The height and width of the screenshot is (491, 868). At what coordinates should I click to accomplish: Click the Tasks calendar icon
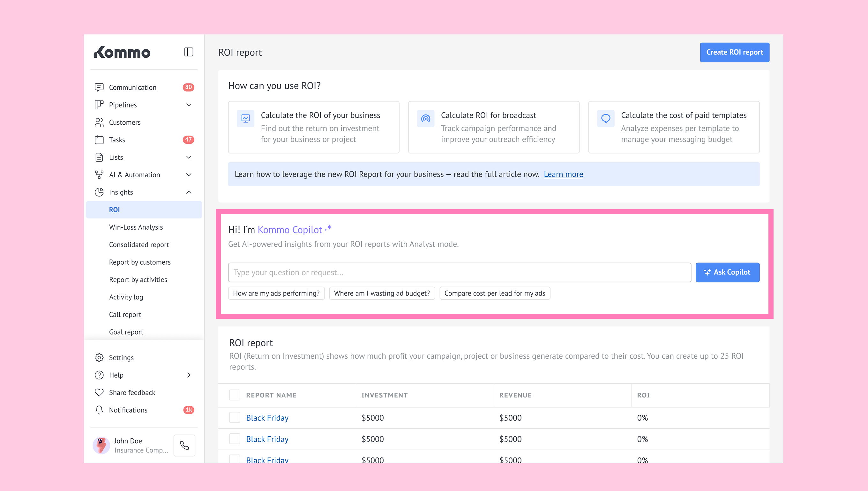tap(99, 140)
